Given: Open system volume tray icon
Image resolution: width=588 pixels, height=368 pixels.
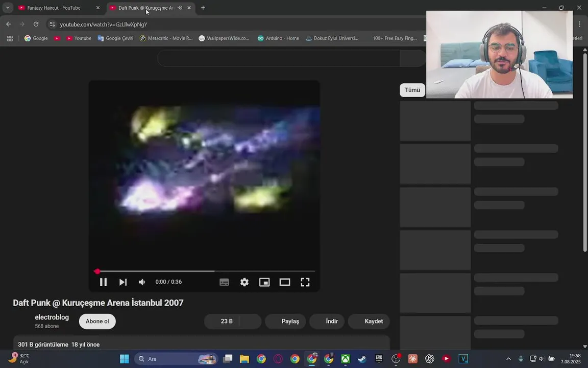Looking at the screenshot, I should [x=541, y=359].
